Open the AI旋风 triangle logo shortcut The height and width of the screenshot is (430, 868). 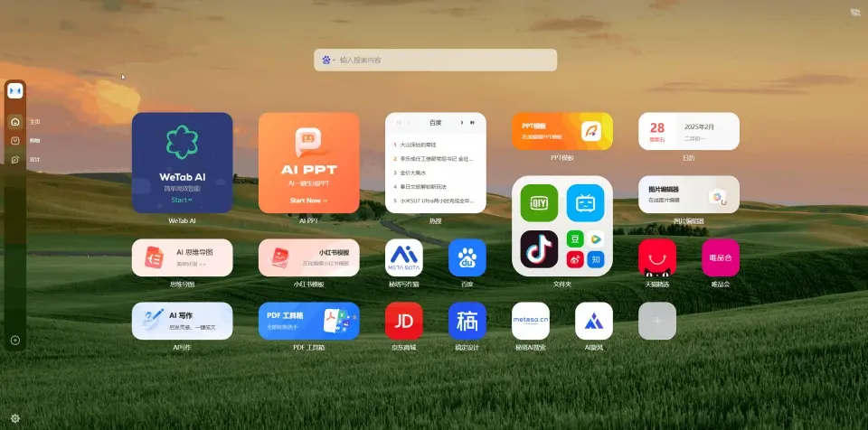[594, 321]
